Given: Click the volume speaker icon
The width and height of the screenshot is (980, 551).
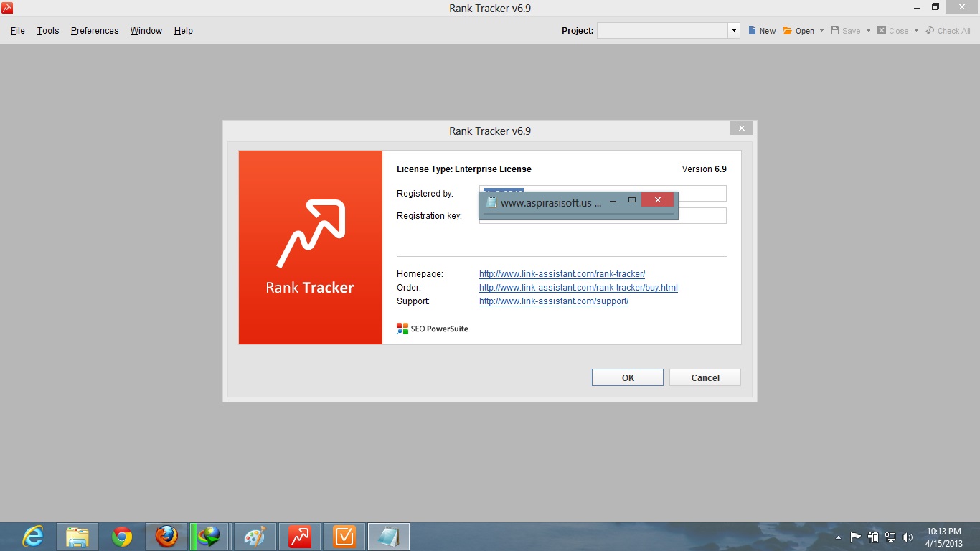Looking at the screenshot, I should pyautogui.click(x=908, y=537).
